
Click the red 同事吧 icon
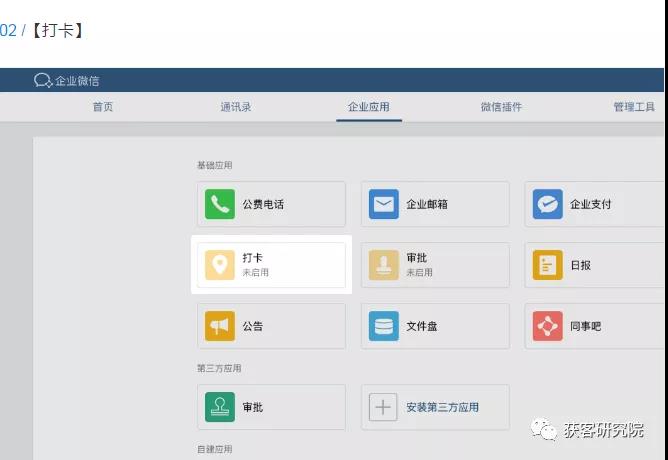tap(548, 326)
